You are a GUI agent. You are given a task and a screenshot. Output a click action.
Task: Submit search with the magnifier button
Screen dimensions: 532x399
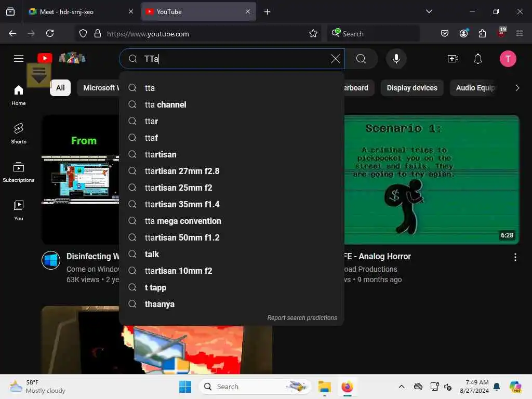[361, 59]
